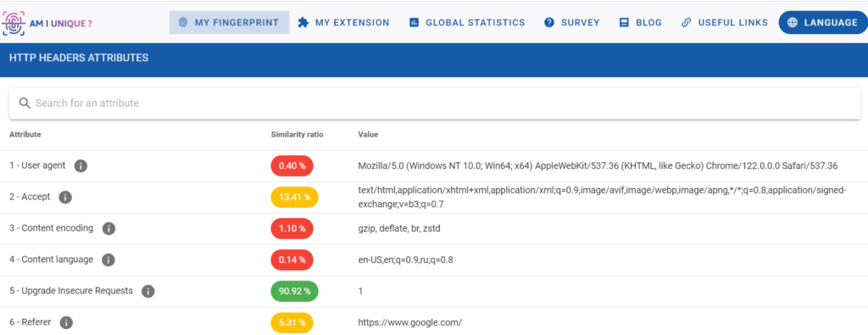Image resolution: width=868 pixels, height=335 pixels.
Task: Show info for Accept attribute
Action: 65,197
